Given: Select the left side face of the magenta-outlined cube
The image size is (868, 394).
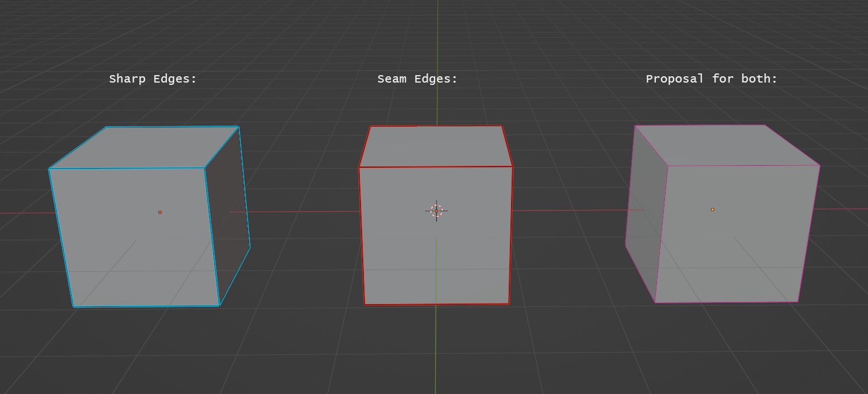Looking at the screenshot, I should pyautogui.click(x=647, y=215).
